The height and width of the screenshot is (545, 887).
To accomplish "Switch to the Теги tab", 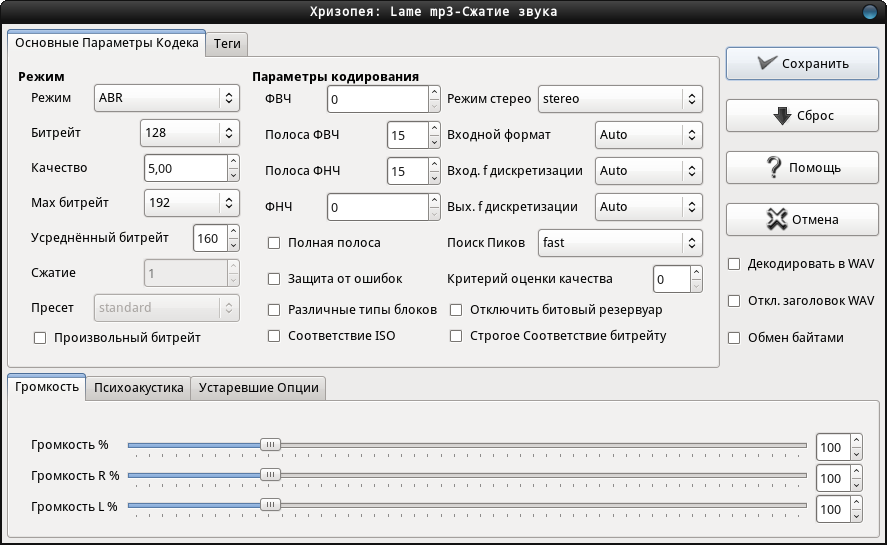I will pos(227,44).
